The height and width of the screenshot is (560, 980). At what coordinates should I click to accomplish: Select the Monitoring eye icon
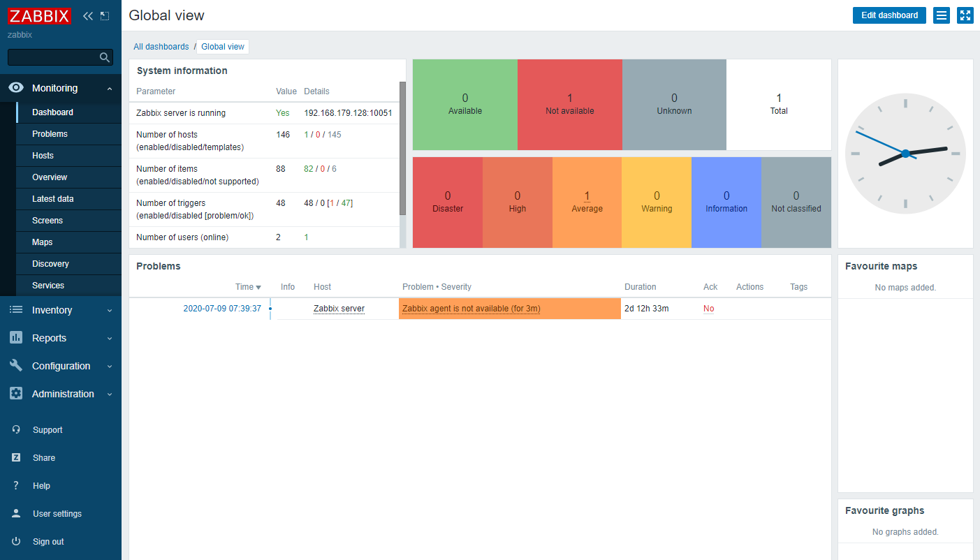pos(16,88)
